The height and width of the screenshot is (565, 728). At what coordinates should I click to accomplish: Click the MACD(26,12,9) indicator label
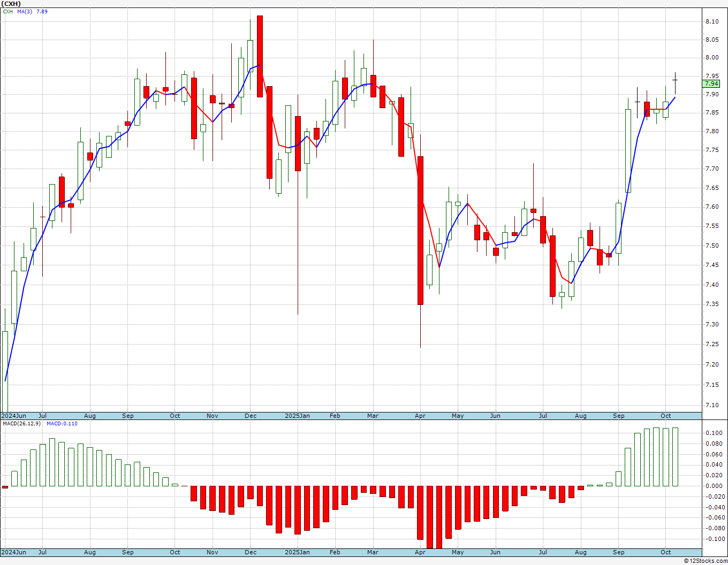(x=22, y=423)
